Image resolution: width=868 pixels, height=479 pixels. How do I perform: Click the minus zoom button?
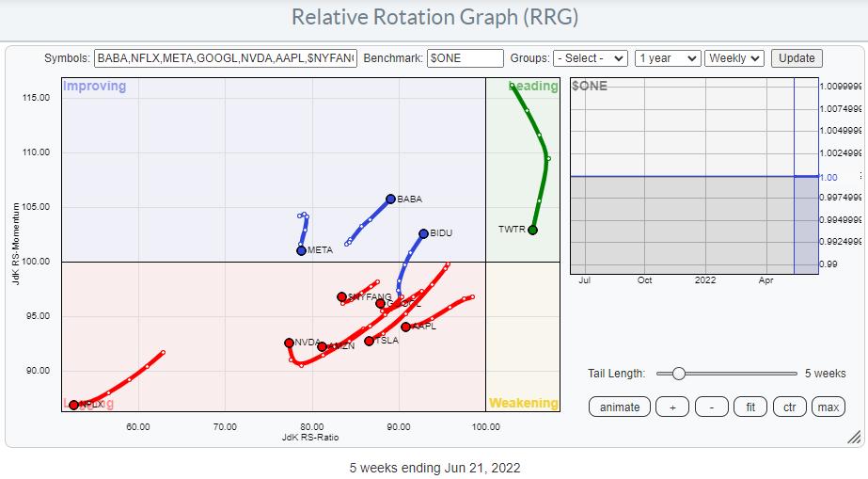pyautogui.click(x=711, y=407)
